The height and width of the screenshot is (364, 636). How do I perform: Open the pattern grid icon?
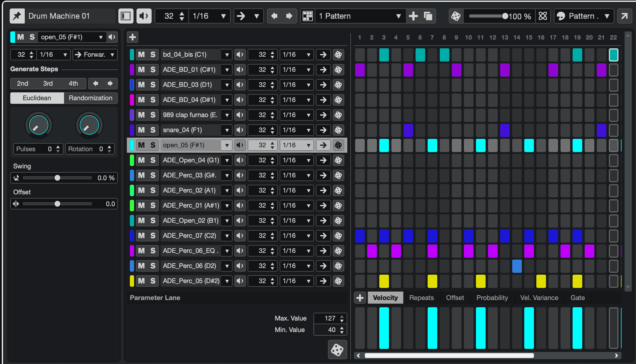pyautogui.click(x=308, y=16)
